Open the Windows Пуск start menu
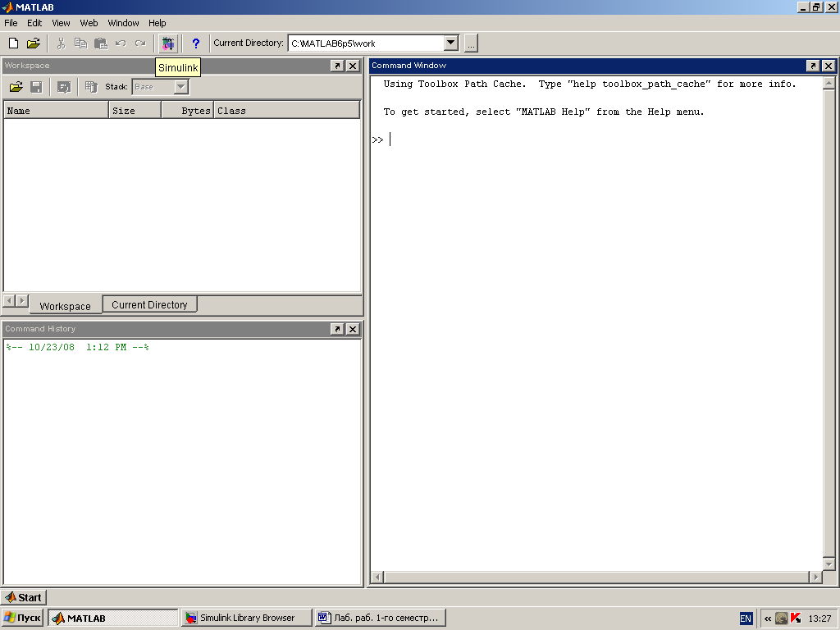Viewport: 840px width, 630px height. click(x=22, y=618)
